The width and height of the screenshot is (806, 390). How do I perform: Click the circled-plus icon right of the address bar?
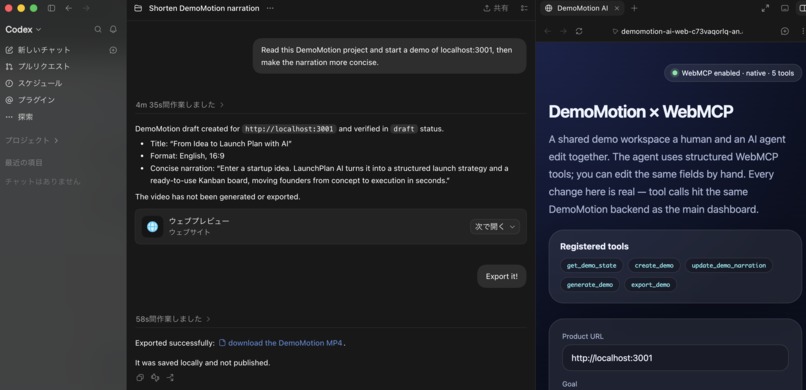point(784,31)
